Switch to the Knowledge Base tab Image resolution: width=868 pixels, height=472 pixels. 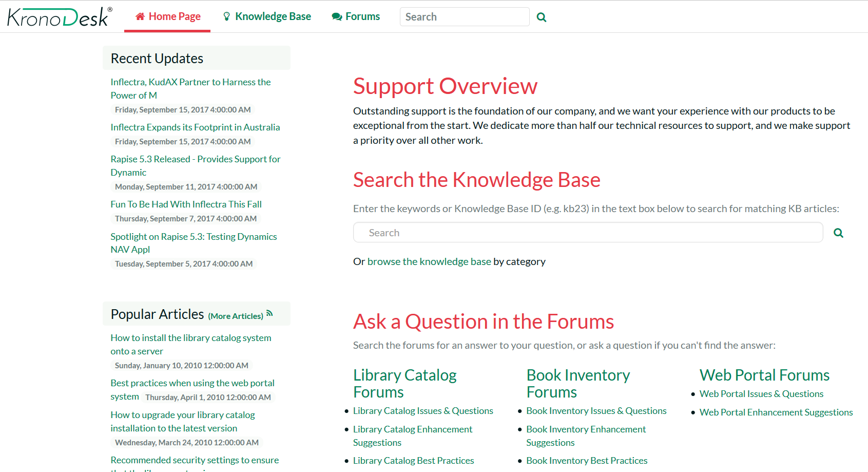tap(267, 16)
